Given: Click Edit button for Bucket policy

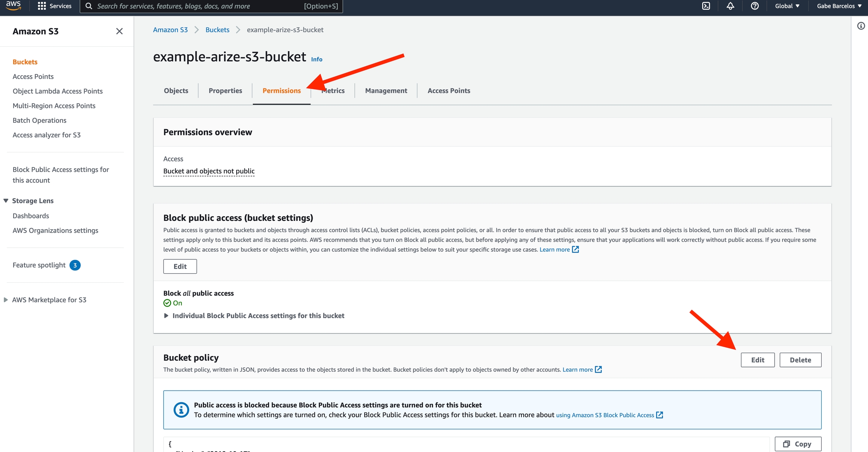Looking at the screenshot, I should [757, 360].
